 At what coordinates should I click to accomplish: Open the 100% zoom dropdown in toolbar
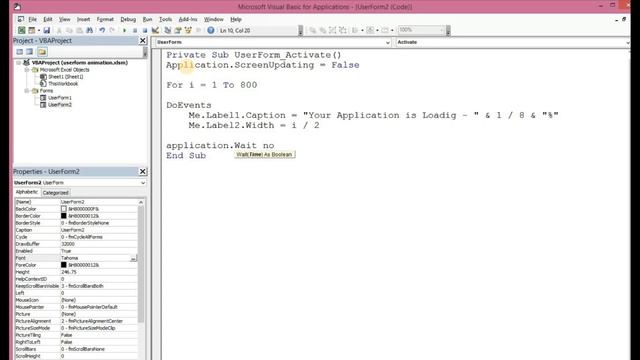442,30
